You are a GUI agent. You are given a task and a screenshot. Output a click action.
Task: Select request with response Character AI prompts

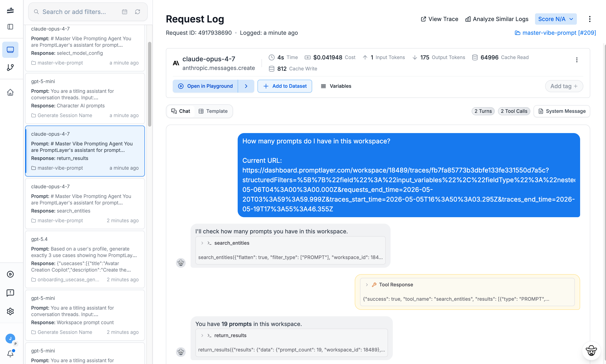click(85, 98)
